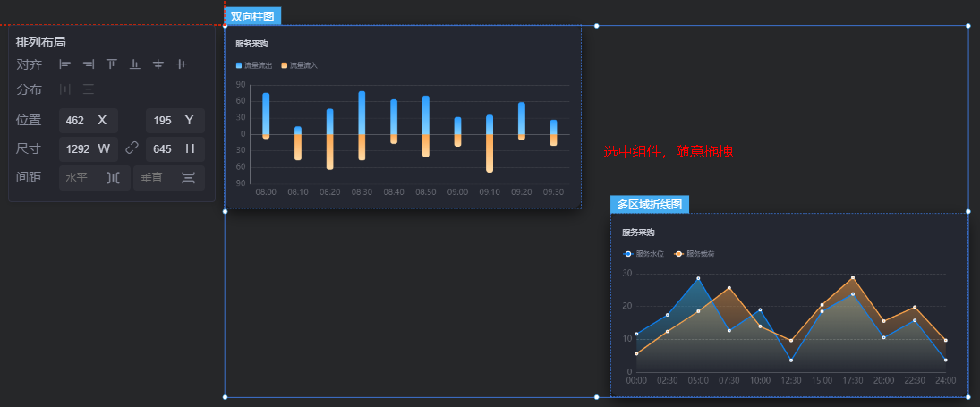Click the top-middle selection resize handle
The width and height of the screenshot is (980, 407).
596,26
